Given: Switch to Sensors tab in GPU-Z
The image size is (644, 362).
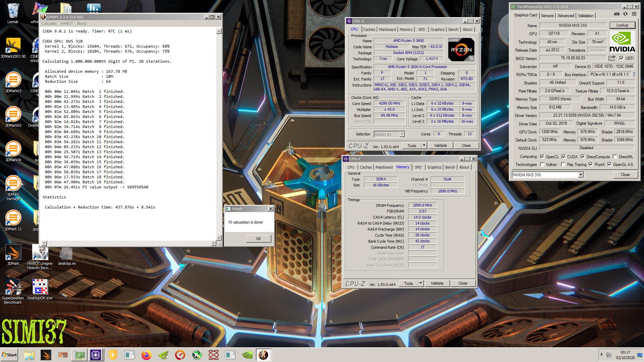Looking at the screenshot, I should [547, 16].
